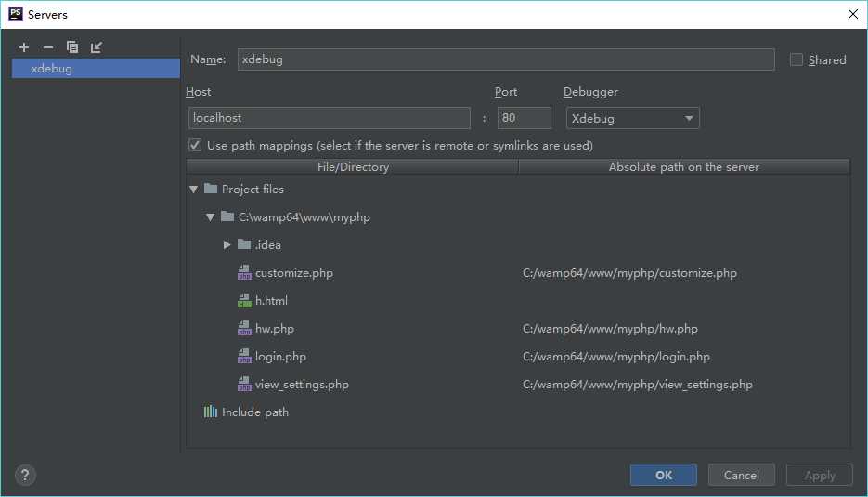The image size is (868, 497).
Task: Select the login.php file name
Action: [280, 357]
